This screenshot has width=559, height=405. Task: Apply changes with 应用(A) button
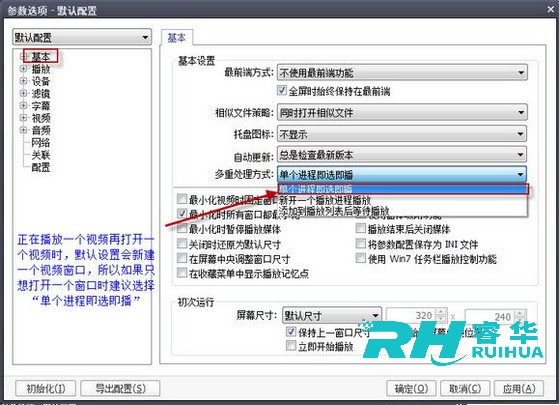[x=519, y=388]
